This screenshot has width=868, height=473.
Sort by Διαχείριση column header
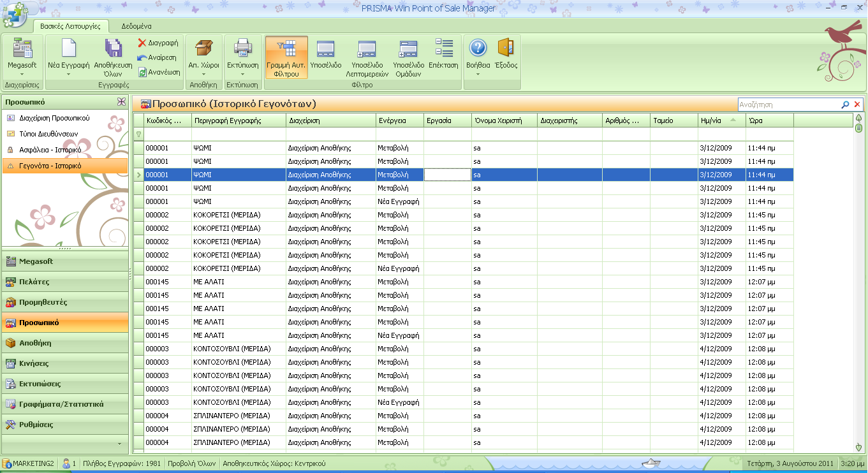point(330,120)
